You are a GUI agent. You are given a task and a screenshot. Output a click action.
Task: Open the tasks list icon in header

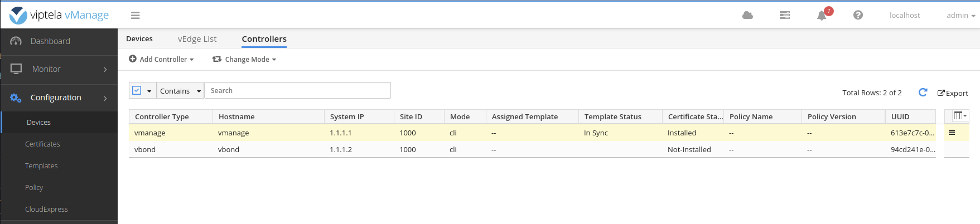tap(784, 16)
